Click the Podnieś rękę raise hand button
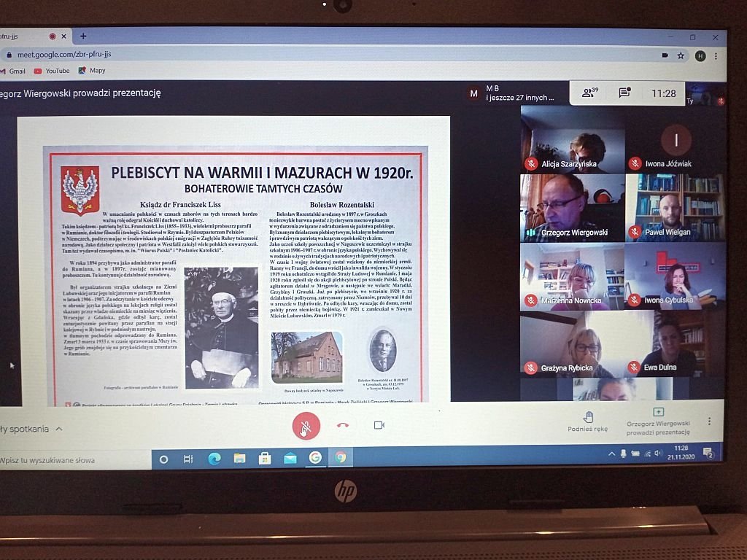747x560 pixels. (587, 422)
